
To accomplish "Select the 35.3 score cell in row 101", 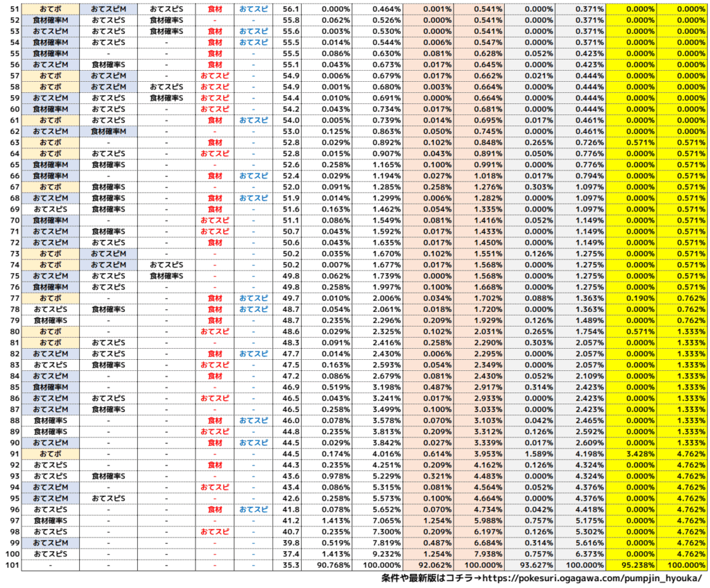I will pos(291,565).
